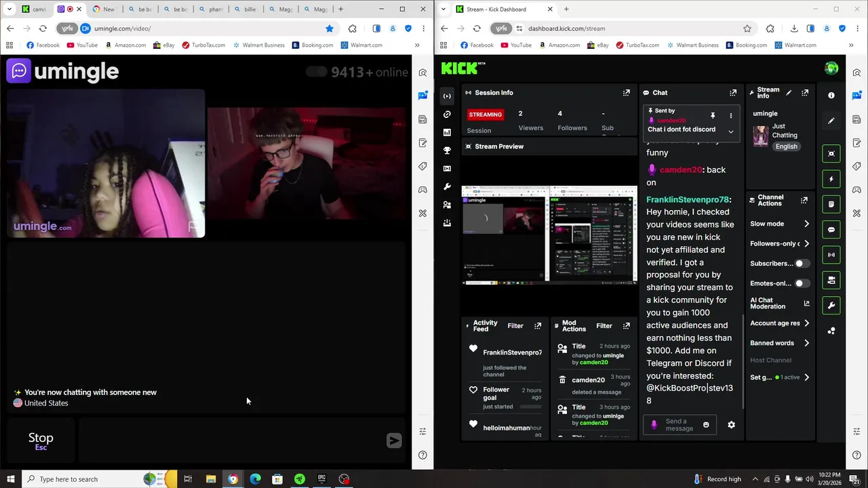The height and width of the screenshot is (488, 868).
Task: Expand the pinned message chevron
Action: 730,131
